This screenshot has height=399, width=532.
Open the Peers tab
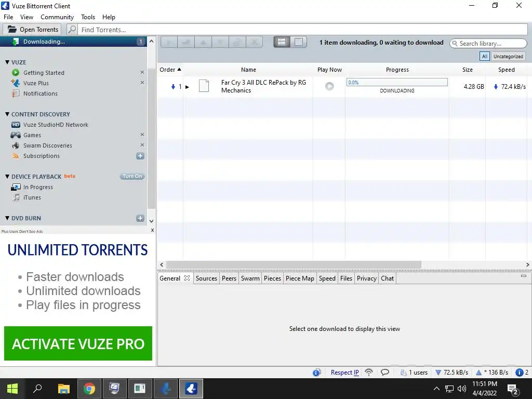[x=229, y=278]
